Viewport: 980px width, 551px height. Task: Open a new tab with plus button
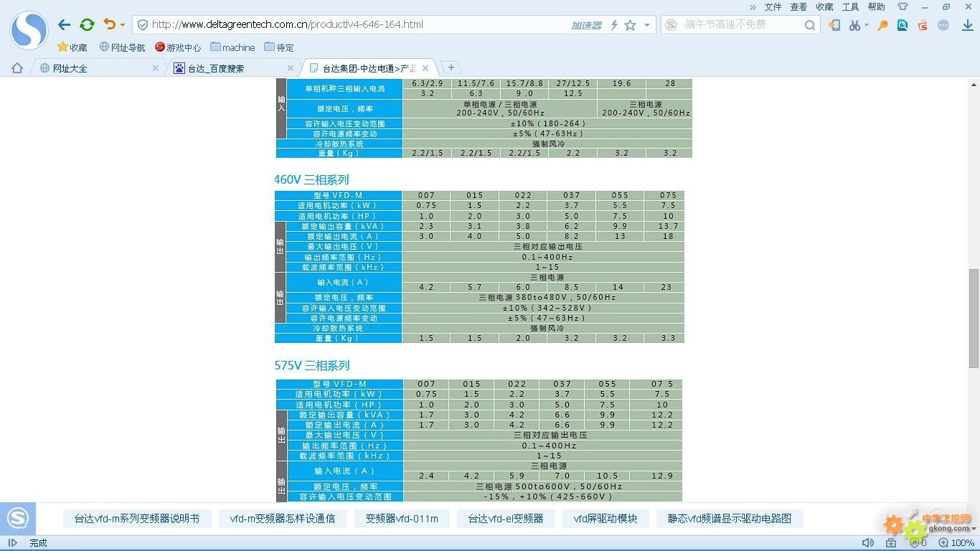tap(451, 67)
